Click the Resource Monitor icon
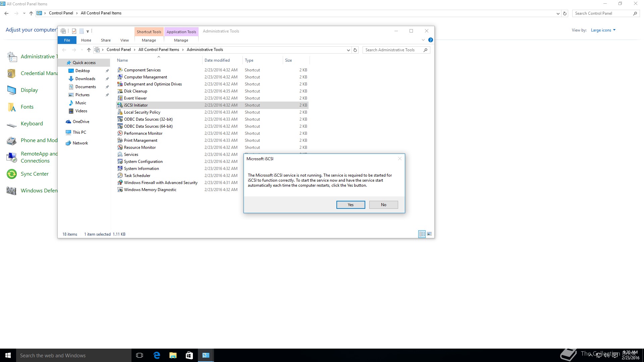 coord(120,147)
